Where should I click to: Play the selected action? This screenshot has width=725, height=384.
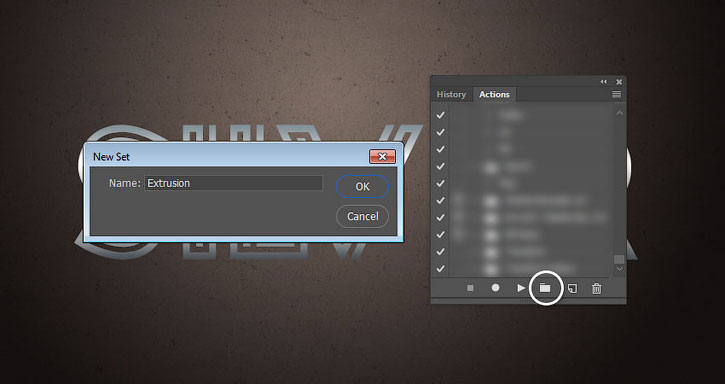[x=521, y=288]
